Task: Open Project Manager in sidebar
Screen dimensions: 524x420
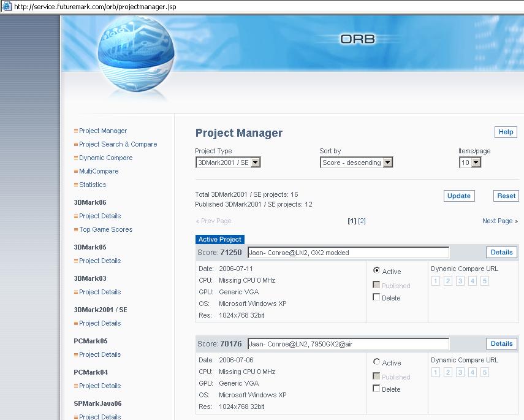Action: click(x=103, y=131)
